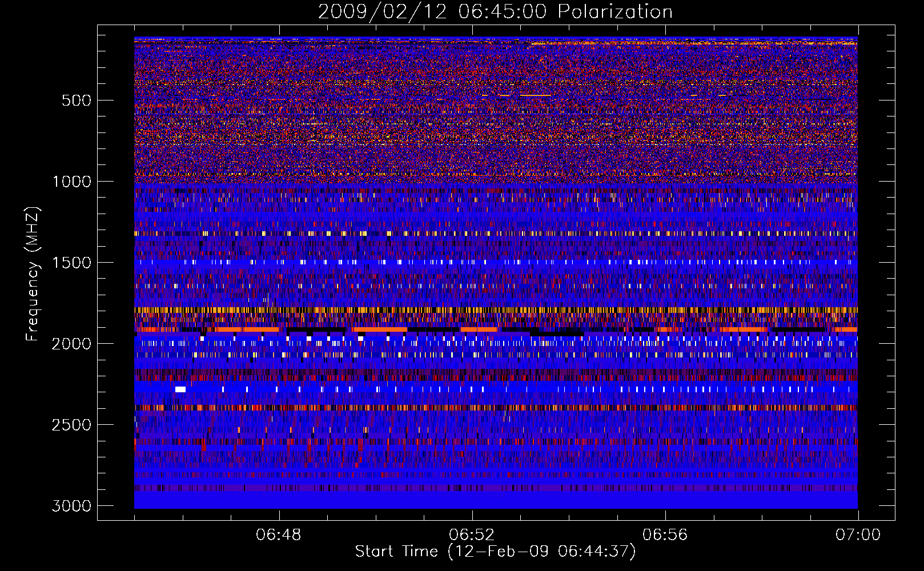Click the 'Start Time (12-Feb-09 06:44:37)' x-axis label

point(495,552)
